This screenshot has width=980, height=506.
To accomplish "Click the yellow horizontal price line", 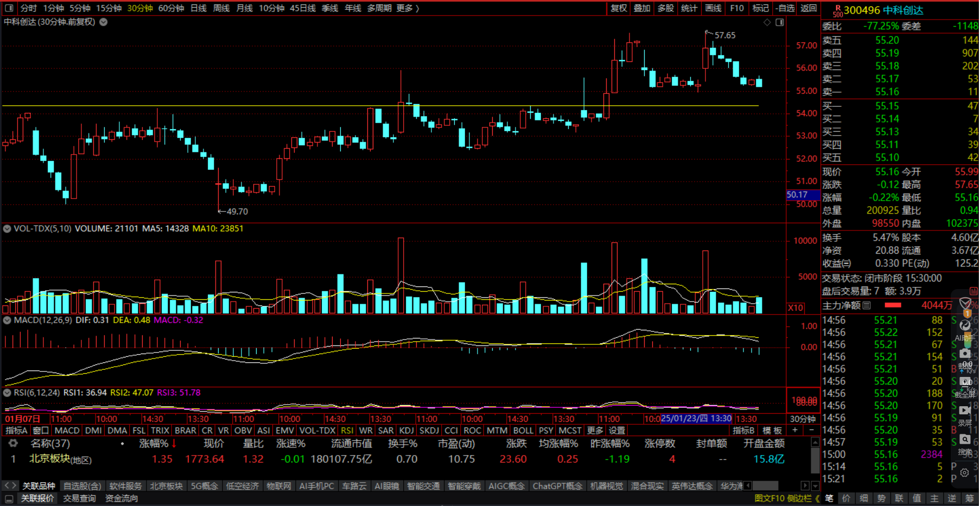I will [380, 106].
